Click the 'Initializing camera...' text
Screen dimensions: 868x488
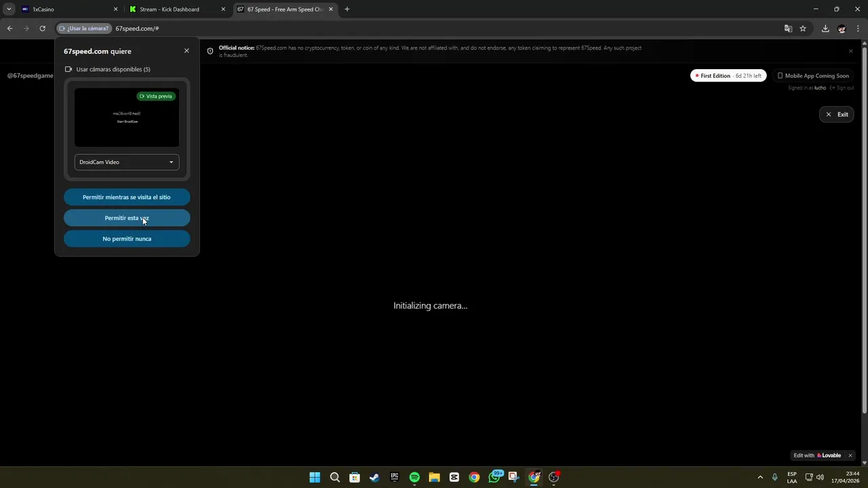431,306
